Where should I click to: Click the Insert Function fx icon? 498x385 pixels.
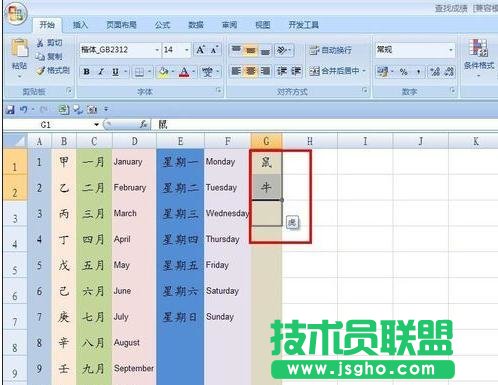point(143,125)
